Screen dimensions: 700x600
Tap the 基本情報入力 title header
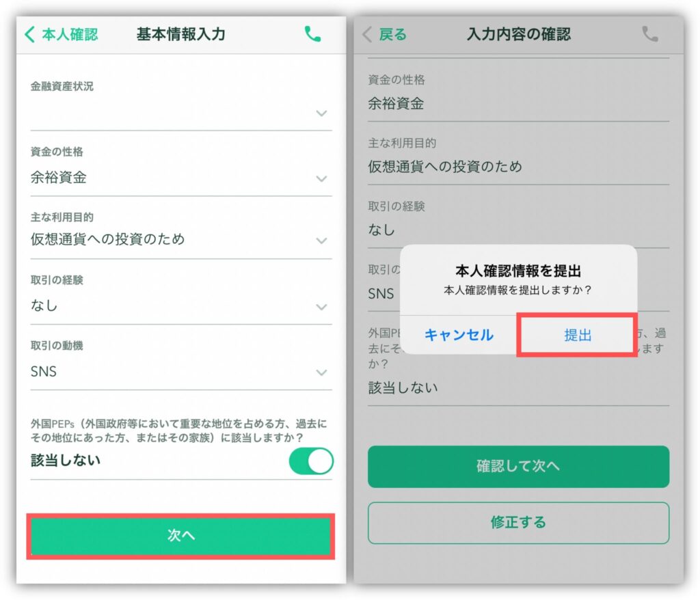pos(180,34)
